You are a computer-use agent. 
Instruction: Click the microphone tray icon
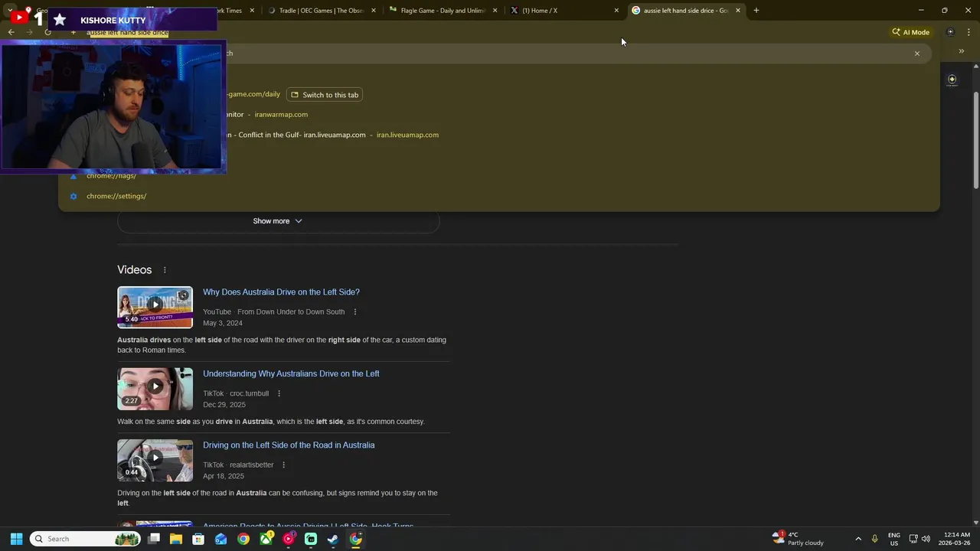pyautogui.click(x=874, y=539)
